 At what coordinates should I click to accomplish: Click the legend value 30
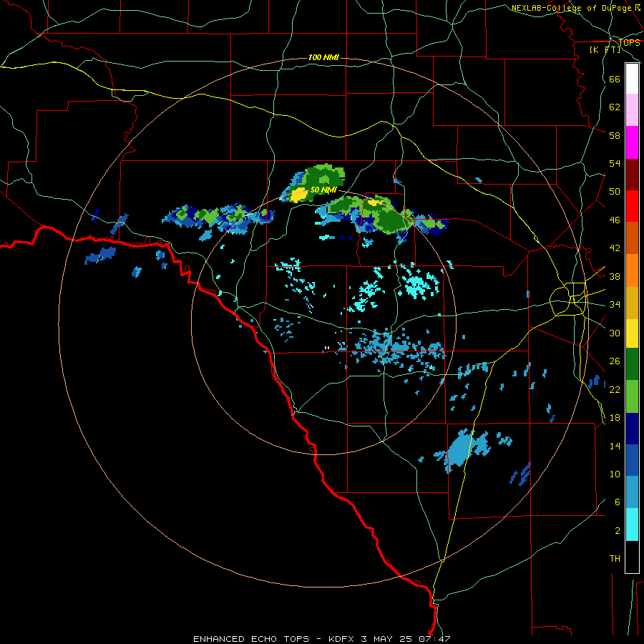click(615, 333)
